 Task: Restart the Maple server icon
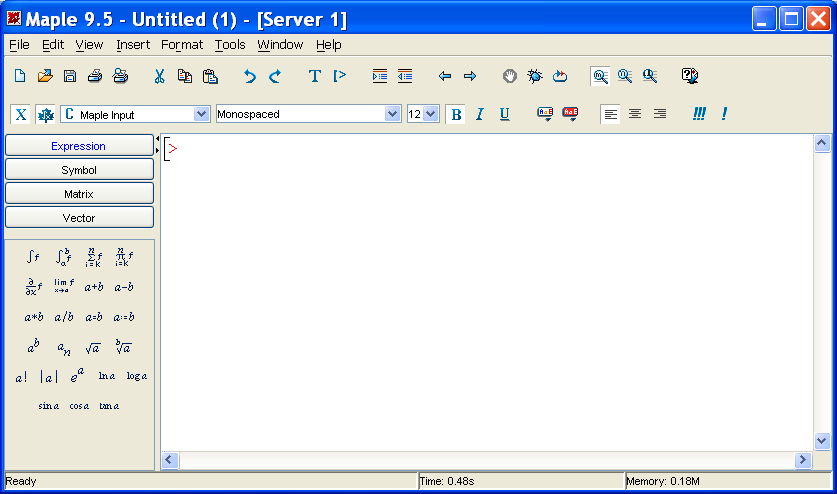click(559, 76)
